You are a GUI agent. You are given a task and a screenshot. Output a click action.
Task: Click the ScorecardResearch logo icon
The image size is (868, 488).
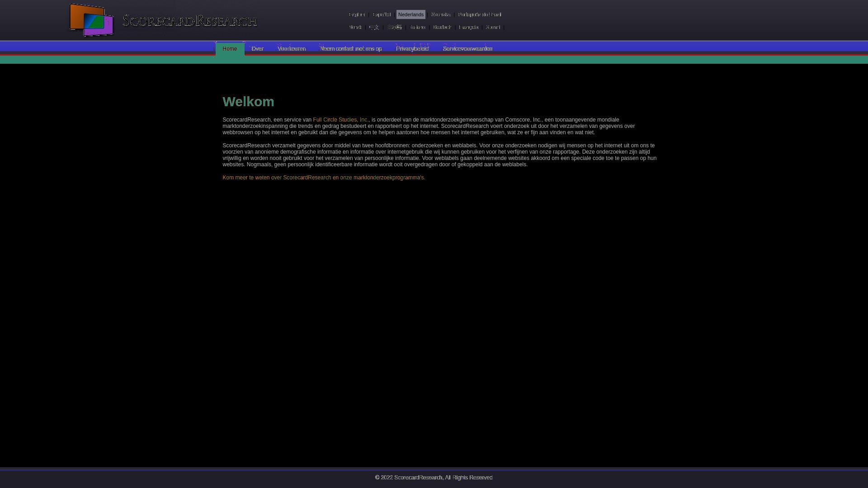pyautogui.click(x=91, y=20)
